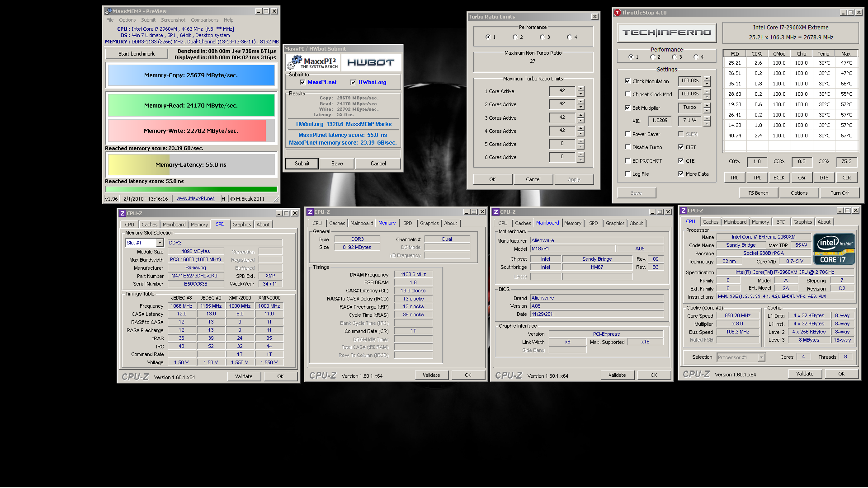
Task: Click the TechInferno logo in ThrottleStop
Action: pos(667,33)
